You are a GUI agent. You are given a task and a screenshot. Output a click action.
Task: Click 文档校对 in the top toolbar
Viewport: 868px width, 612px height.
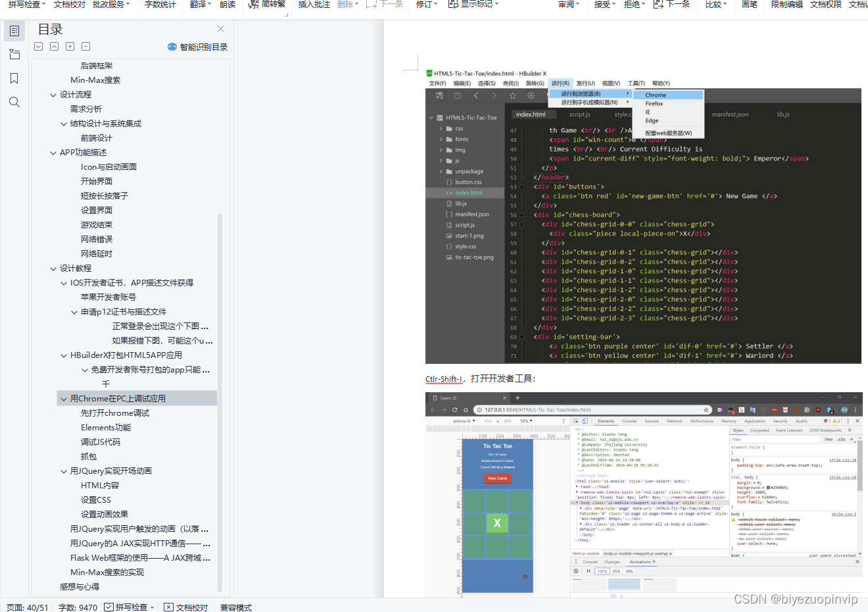pos(70,4)
